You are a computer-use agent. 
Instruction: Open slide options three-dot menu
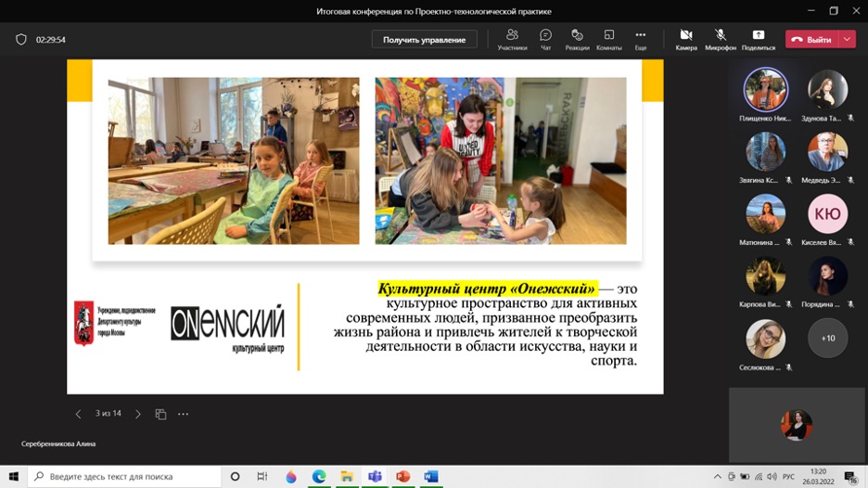coord(183,414)
